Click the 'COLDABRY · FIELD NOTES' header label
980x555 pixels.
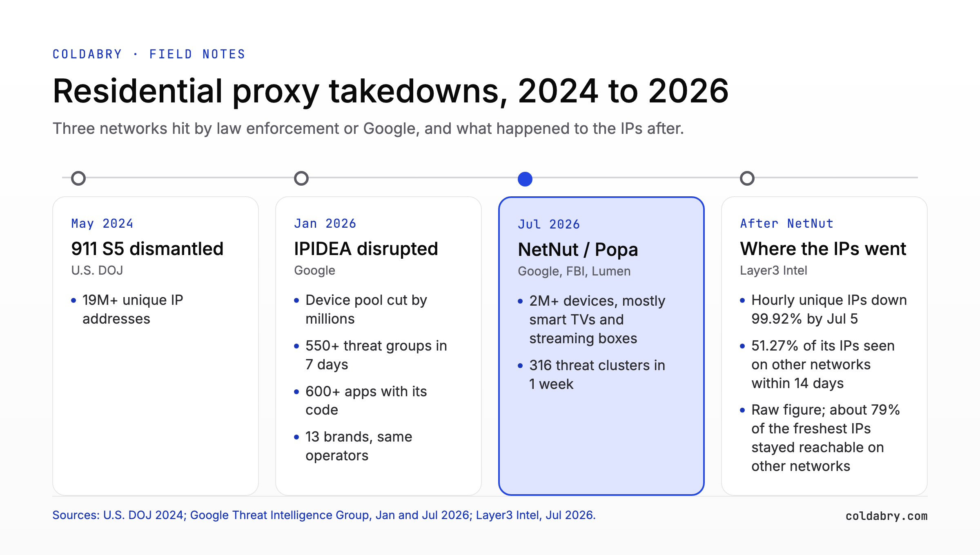[149, 54]
